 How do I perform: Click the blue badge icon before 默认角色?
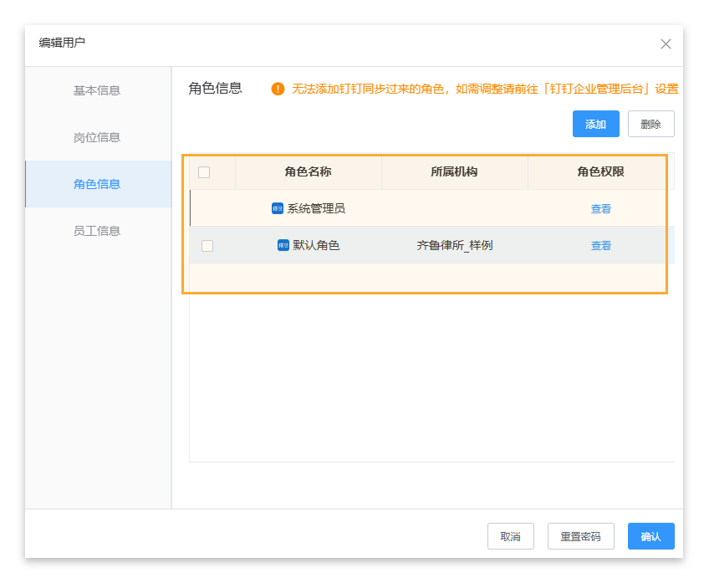pyautogui.click(x=283, y=245)
